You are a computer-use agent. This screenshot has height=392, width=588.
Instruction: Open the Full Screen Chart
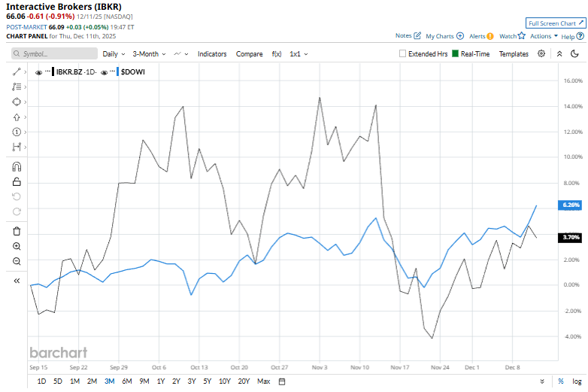click(x=556, y=23)
